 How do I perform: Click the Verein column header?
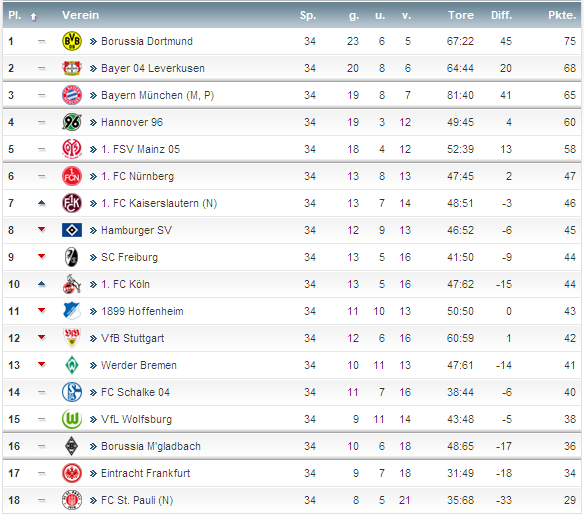[x=80, y=15]
